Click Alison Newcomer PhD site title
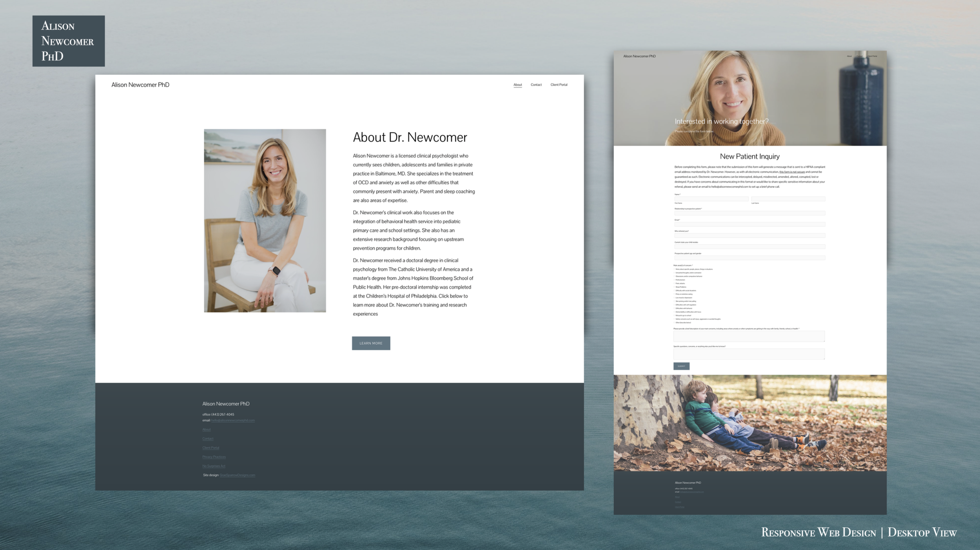Screen dimensions: 980x550 140,85
